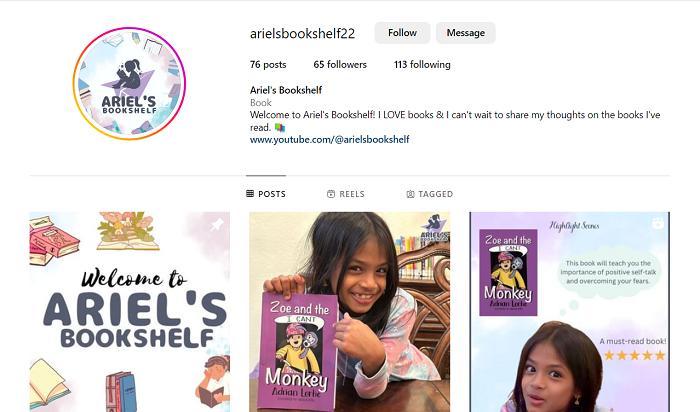Open the youtube.com/@arielsbookshelf link
This screenshot has height=412, width=700.
coord(329,140)
